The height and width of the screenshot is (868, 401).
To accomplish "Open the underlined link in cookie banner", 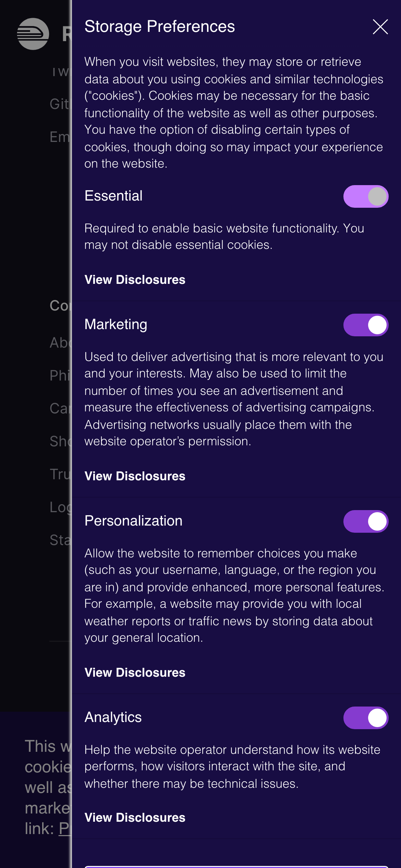I will 65,829.
